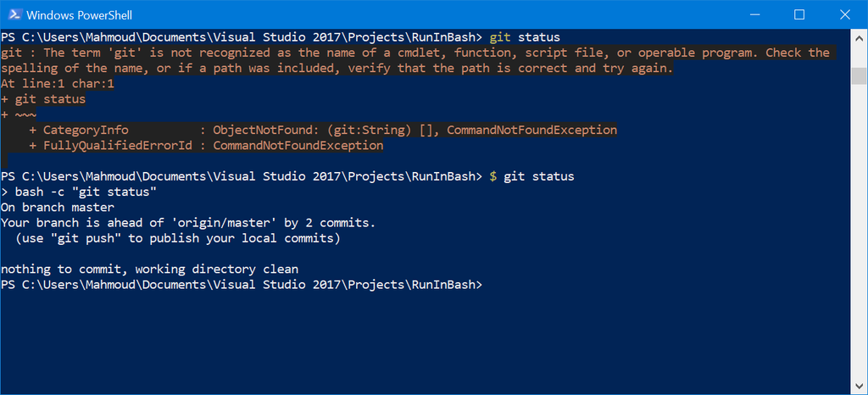The image size is (868, 395).
Task: Click the empty scrollbar track below the thumb
Action: (x=859, y=231)
